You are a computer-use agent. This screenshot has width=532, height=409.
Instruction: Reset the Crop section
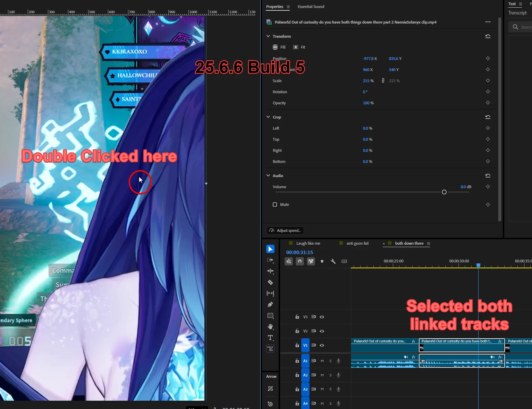pyautogui.click(x=488, y=117)
